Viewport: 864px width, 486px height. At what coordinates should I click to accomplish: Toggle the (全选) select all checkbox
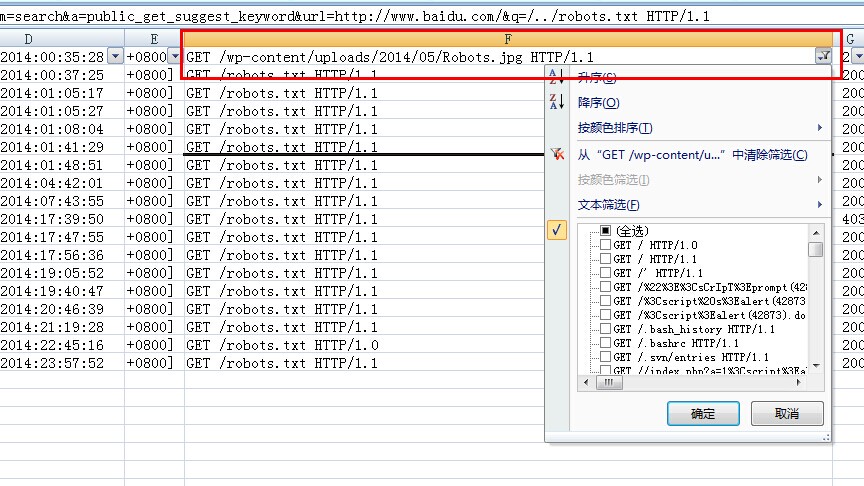pos(605,232)
